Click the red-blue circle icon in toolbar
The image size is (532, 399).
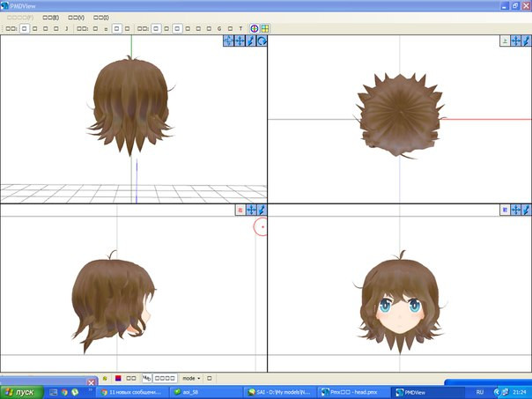tap(254, 28)
